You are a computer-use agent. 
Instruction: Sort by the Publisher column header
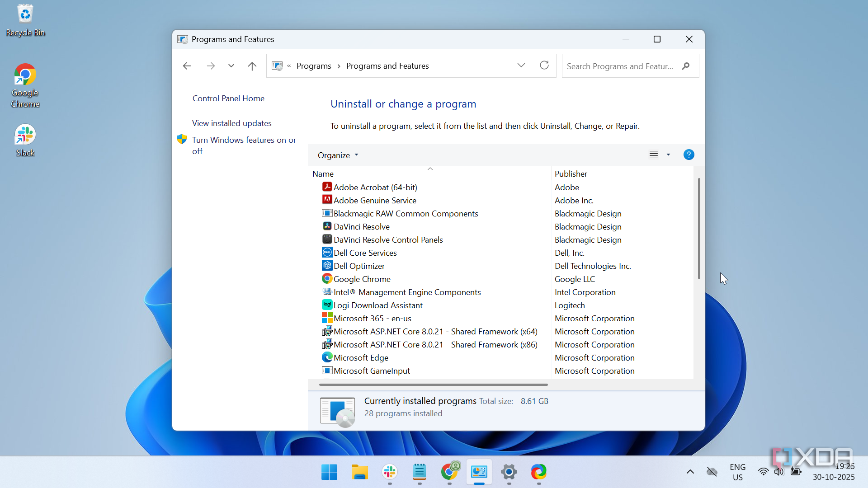point(623,174)
